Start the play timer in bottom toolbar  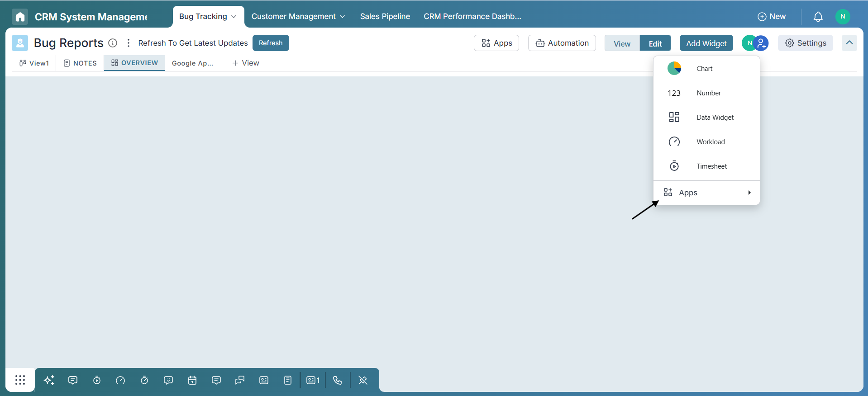[x=97, y=380]
